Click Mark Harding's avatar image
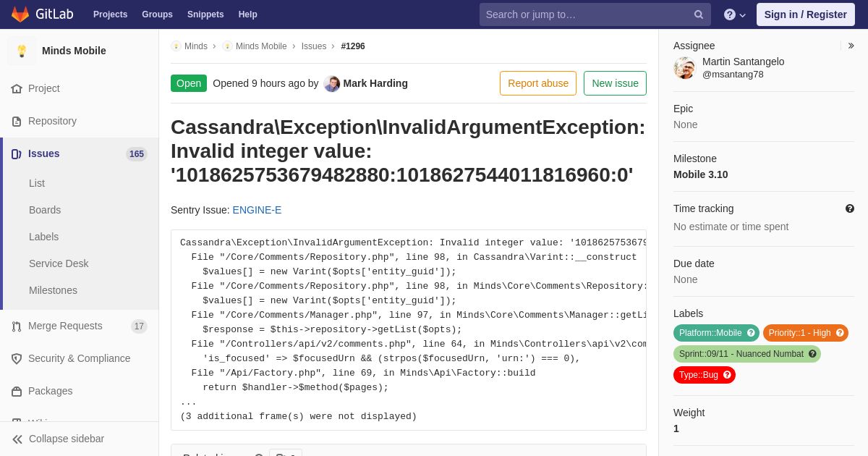Image resolution: width=868 pixels, height=456 pixels. tap(332, 83)
